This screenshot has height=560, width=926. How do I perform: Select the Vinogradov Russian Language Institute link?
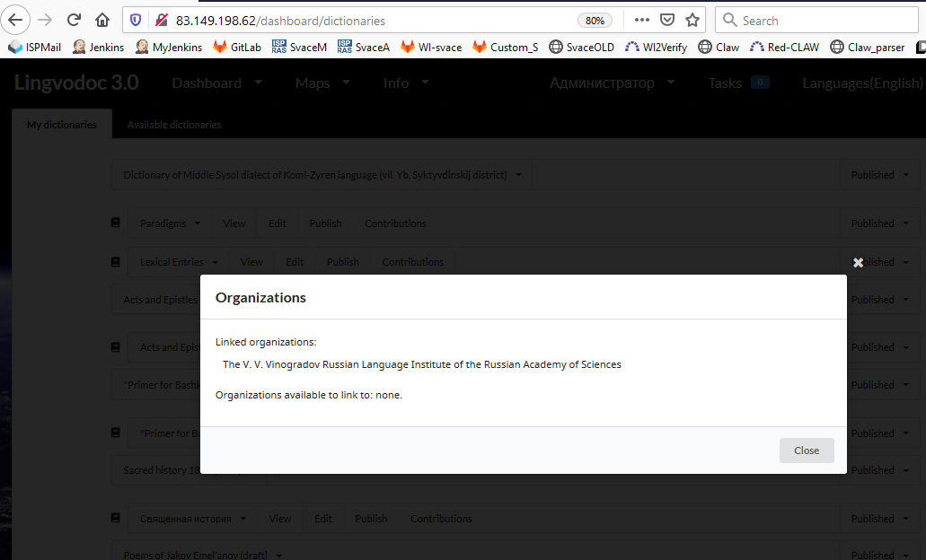421,364
